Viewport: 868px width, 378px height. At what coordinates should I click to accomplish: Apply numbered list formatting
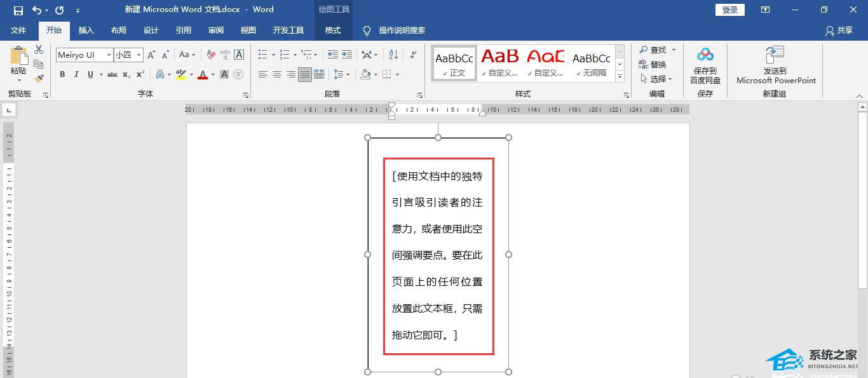[284, 55]
